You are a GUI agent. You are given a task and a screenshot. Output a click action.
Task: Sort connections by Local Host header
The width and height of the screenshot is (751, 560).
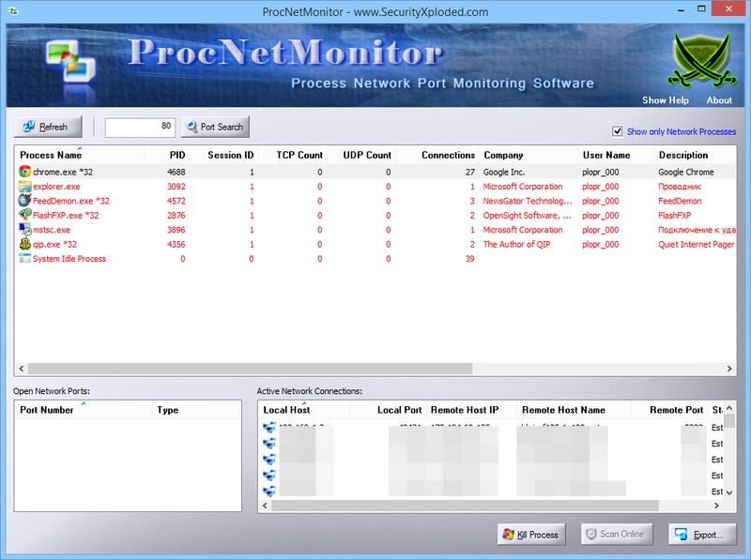303,410
